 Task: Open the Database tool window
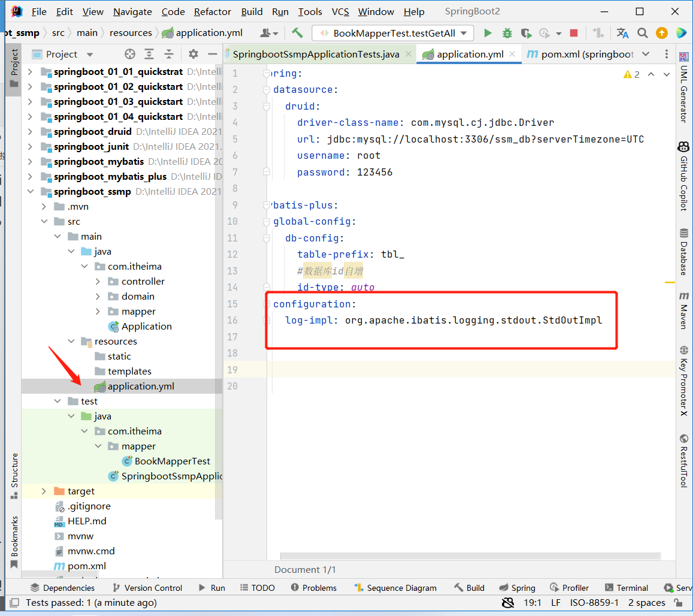tap(685, 253)
